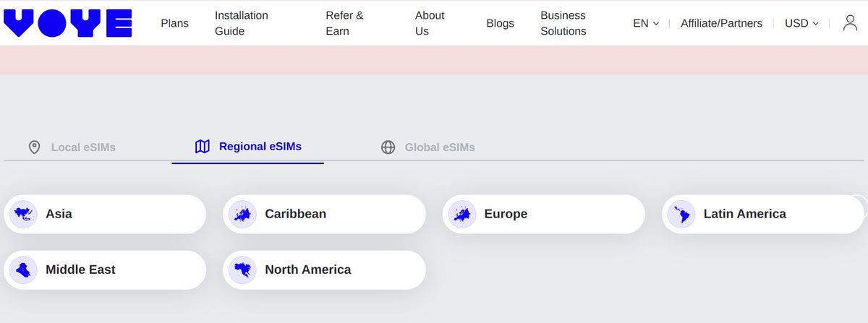Click the Europe map icon
The height and width of the screenshot is (323, 868).
(x=461, y=214)
